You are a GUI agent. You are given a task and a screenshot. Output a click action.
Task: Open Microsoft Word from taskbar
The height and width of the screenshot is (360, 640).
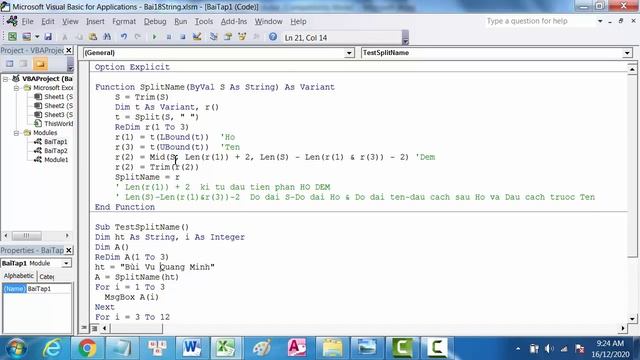coord(192,348)
